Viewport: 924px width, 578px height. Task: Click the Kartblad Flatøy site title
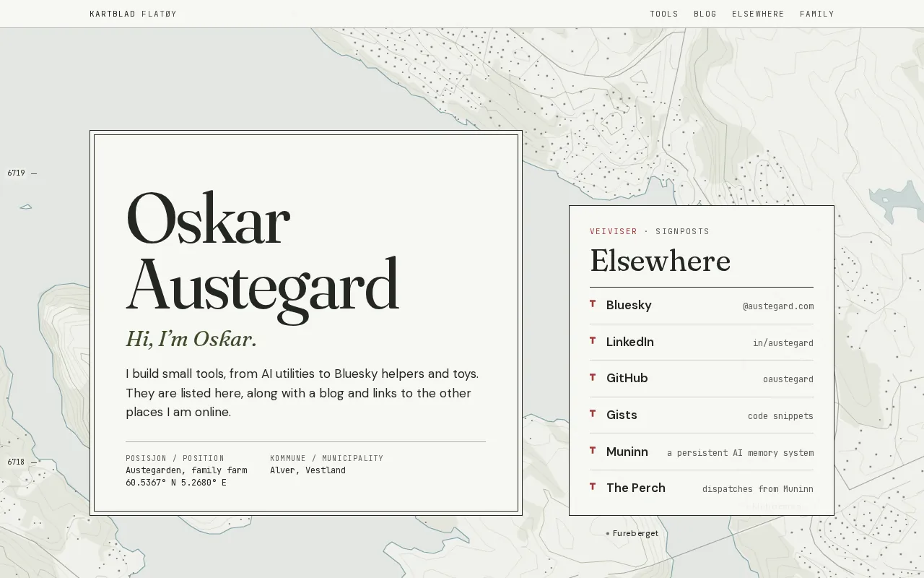[133, 14]
